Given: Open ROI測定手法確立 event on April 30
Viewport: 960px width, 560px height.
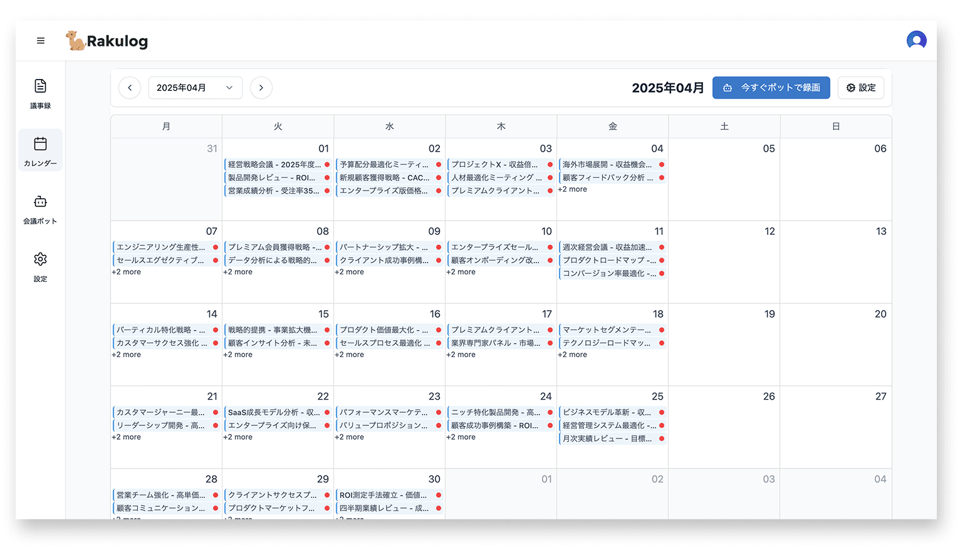Looking at the screenshot, I should pos(383,495).
